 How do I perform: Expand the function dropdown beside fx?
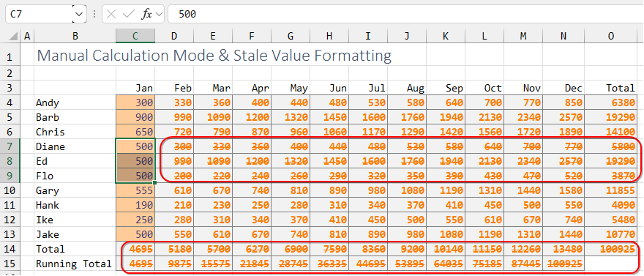tap(159, 15)
